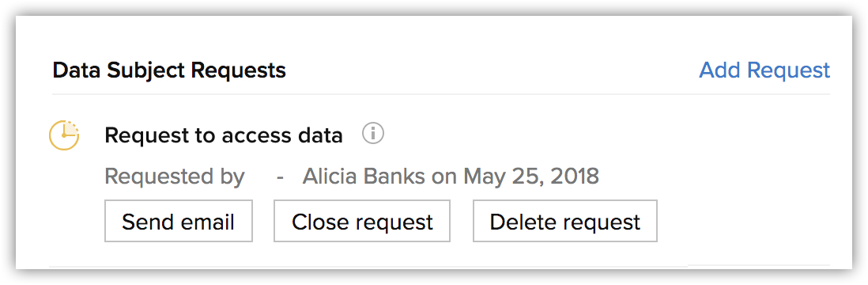
Task: Click the Delete request button
Action: tap(564, 221)
